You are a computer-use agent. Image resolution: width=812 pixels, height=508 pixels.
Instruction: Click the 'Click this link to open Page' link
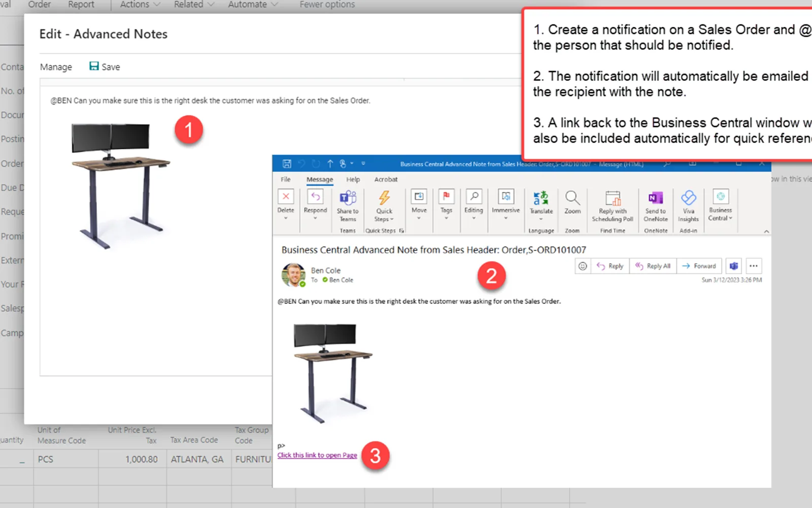click(317, 455)
